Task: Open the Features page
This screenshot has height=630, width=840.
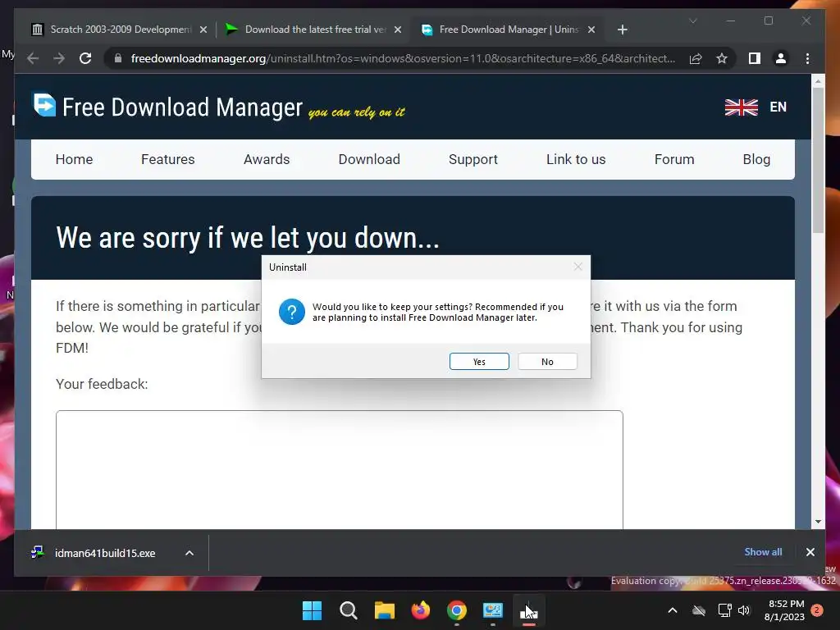Action: point(167,159)
